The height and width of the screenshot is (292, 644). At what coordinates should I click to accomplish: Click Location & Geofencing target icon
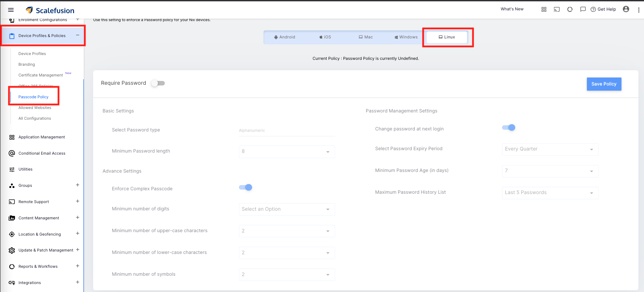[x=12, y=234]
